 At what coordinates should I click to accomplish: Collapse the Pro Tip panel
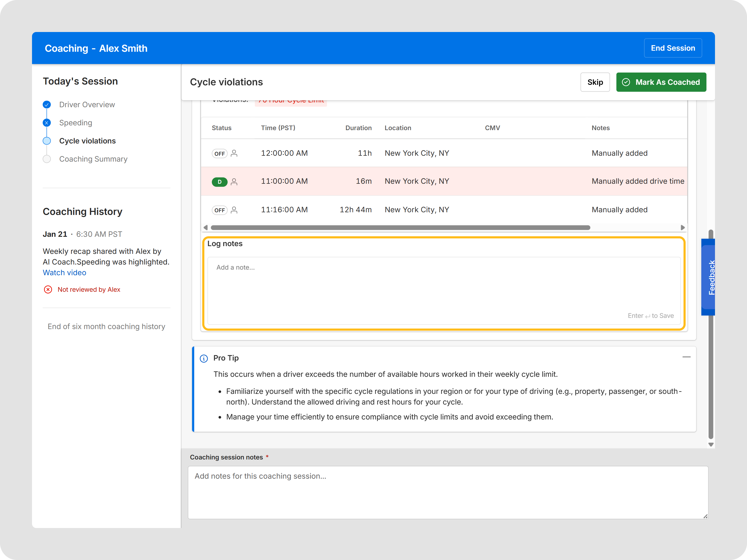click(686, 357)
